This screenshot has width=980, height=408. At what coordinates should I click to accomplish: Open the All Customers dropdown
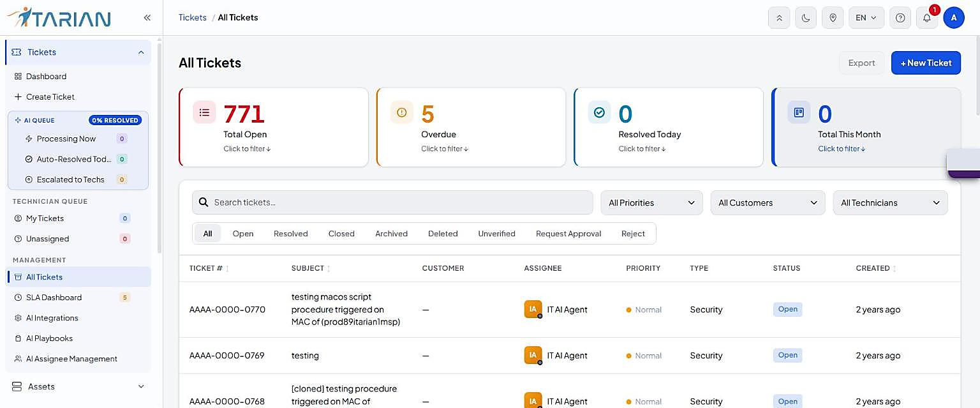click(768, 202)
